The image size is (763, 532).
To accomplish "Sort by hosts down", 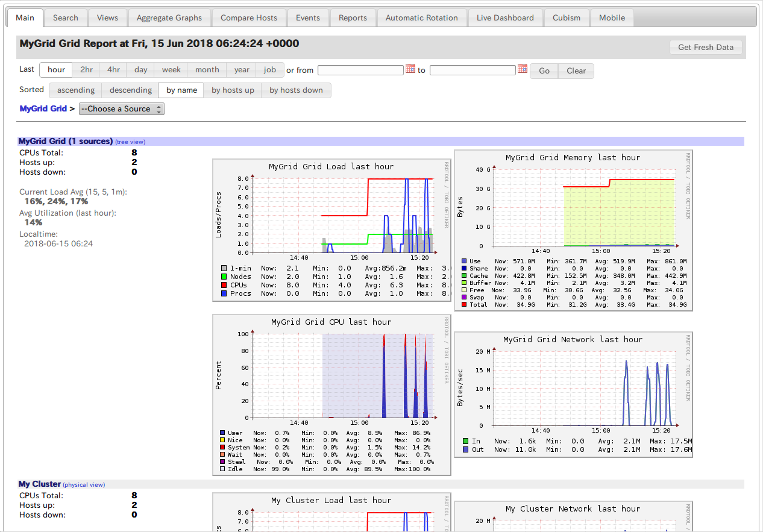I will [296, 90].
